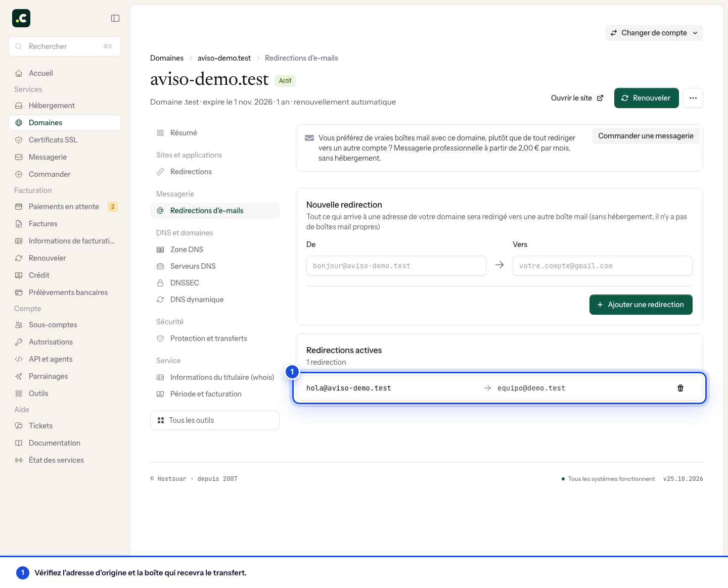Viewport: 728px width, 588px height.
Task: Open DNS dynamique settings
Action: pos(215,300)
